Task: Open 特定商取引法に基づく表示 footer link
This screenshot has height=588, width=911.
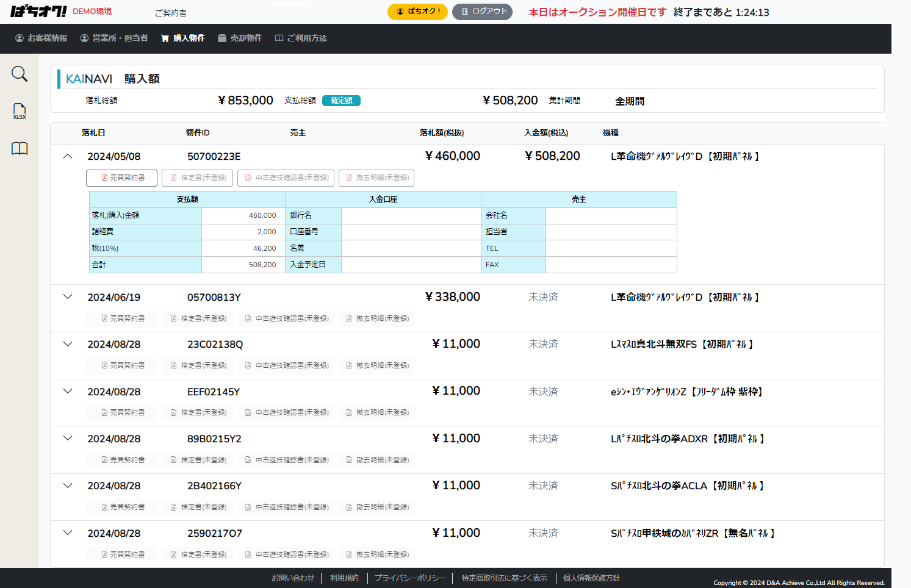Action: pos(505,578)
